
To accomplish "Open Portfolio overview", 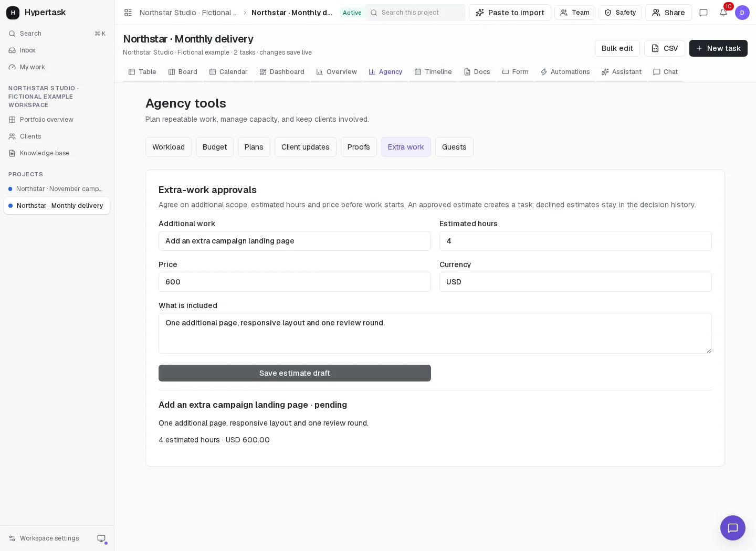I will [57, 120].
